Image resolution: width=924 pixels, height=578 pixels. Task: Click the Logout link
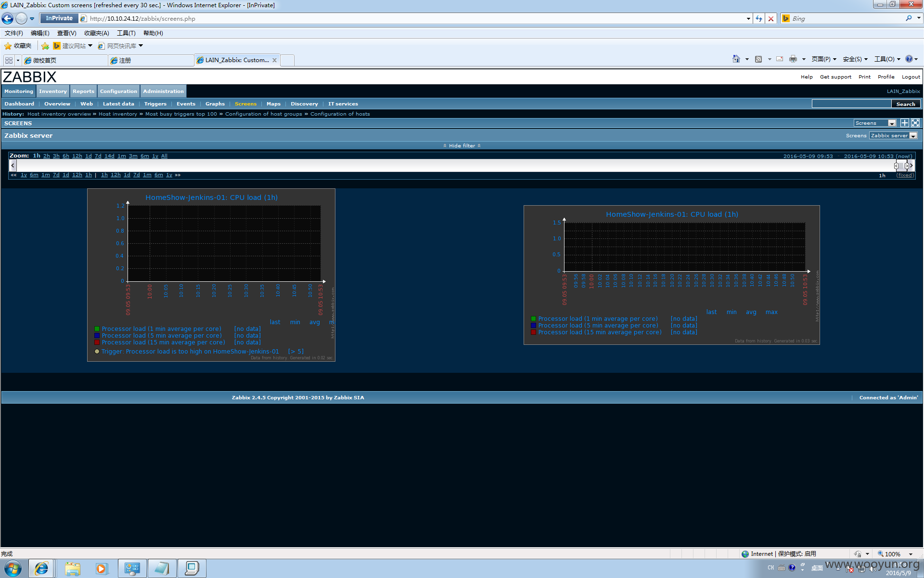pos(911,77)
